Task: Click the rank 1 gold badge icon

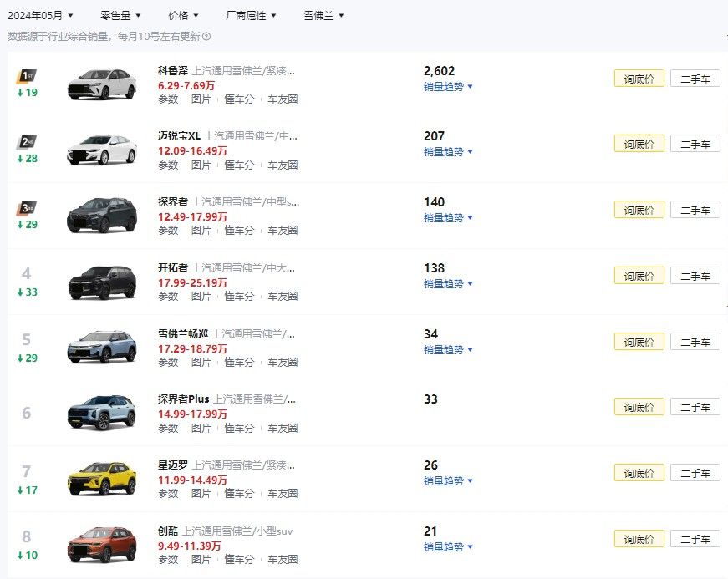Action: point(26,75)
